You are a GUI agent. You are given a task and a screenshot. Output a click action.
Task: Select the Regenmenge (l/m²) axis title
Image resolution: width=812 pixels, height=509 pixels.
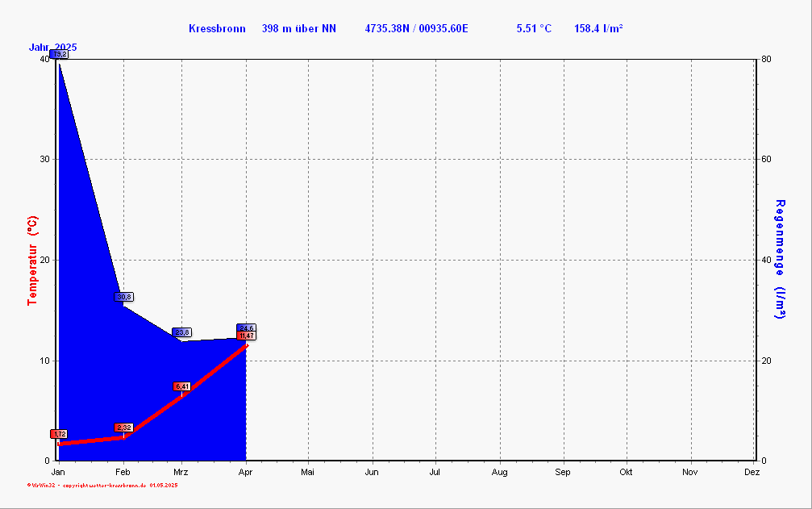[780, 259]
